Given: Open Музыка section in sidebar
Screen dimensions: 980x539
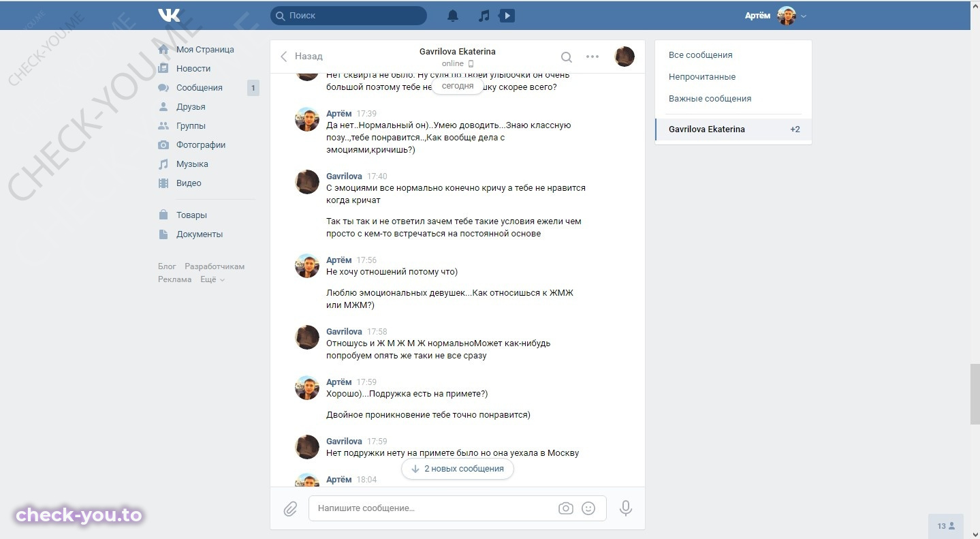Looking at the screenshot, I should (192, 164).
